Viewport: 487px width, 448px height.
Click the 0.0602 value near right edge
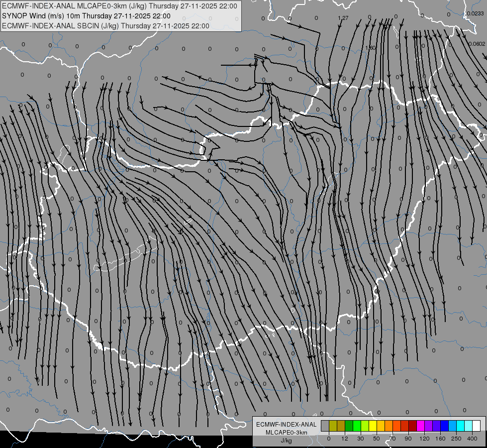coord(477,44)
